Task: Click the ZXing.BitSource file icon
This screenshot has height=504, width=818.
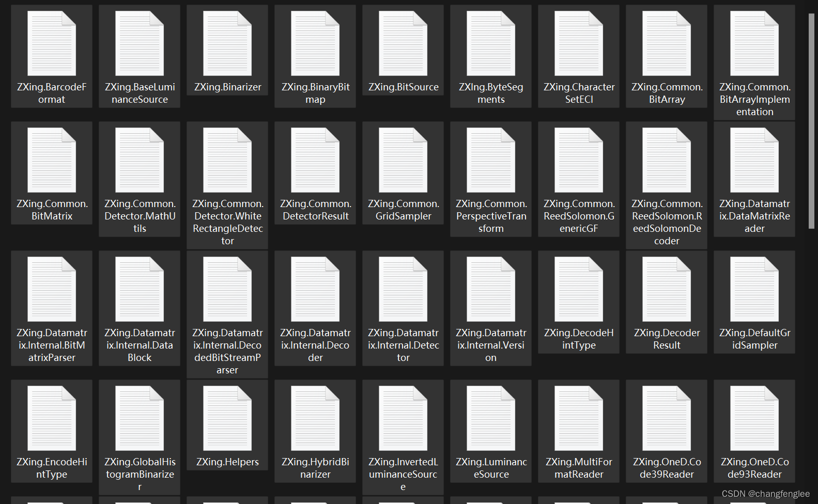Action: [403, 43]
